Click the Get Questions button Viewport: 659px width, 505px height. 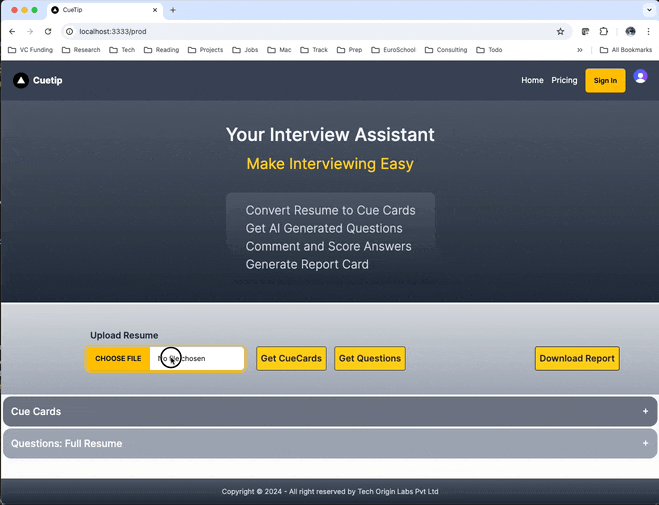click(x=370, y=358)
